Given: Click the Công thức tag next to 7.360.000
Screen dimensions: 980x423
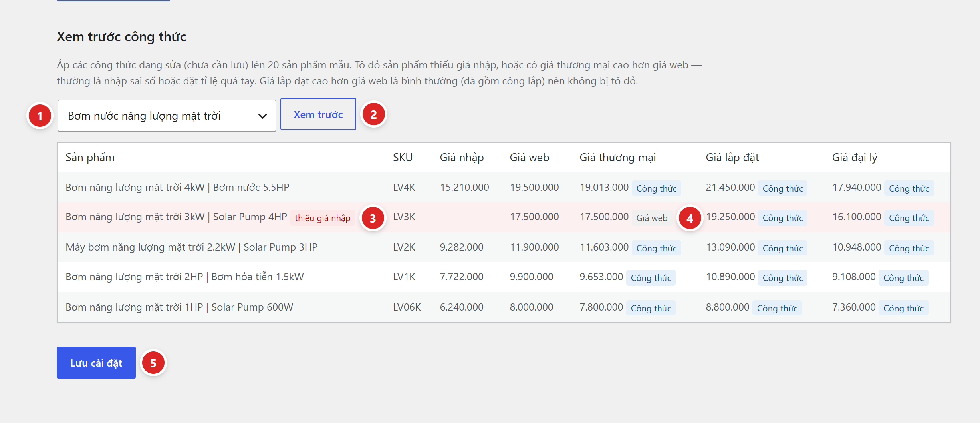Looking at the screenshot, I should point(903,308).
